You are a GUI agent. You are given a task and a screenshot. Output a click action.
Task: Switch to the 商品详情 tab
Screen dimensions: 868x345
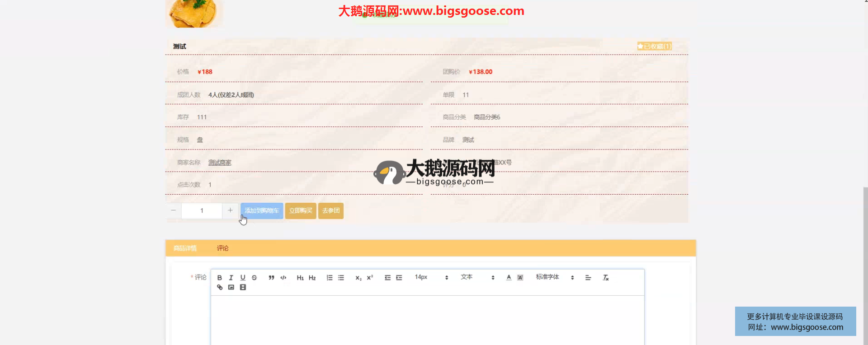(x=185, y=248)
